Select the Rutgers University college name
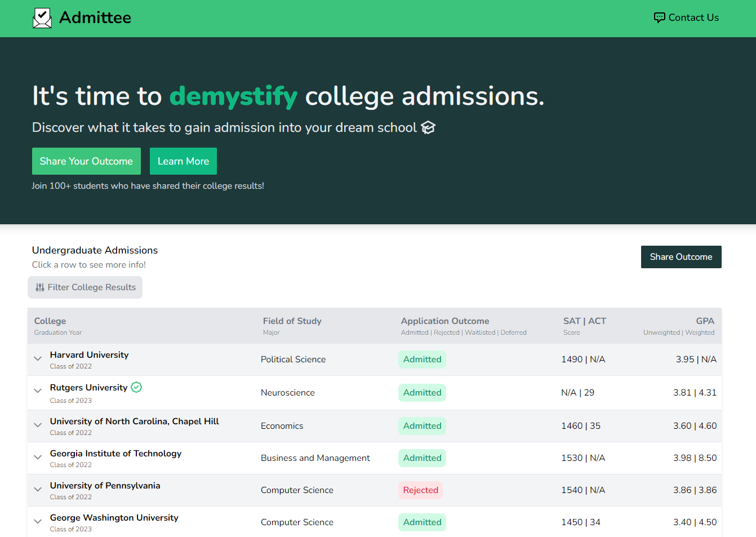 point(88,388)
